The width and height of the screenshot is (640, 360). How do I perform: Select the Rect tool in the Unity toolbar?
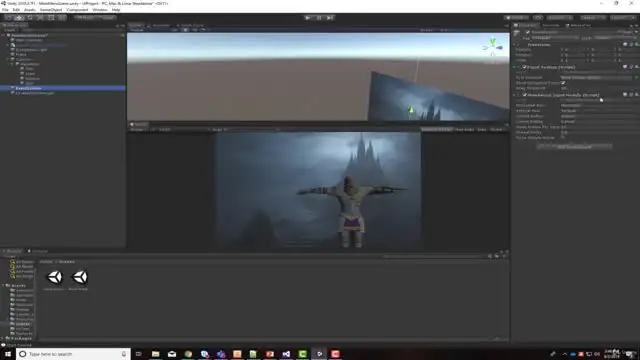click(x=51, y=18)
